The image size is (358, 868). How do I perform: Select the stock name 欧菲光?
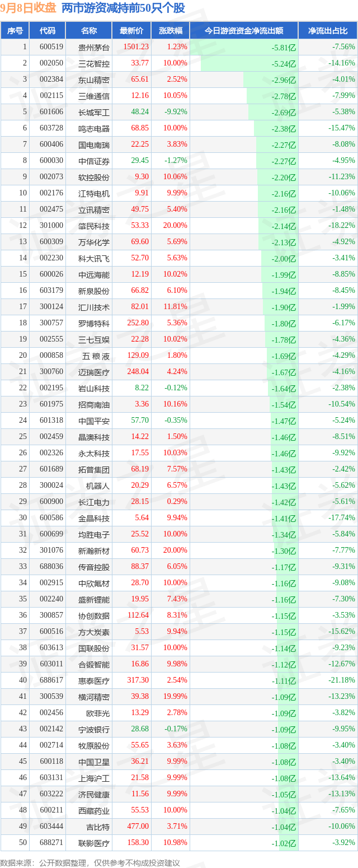tap(98, 713)
